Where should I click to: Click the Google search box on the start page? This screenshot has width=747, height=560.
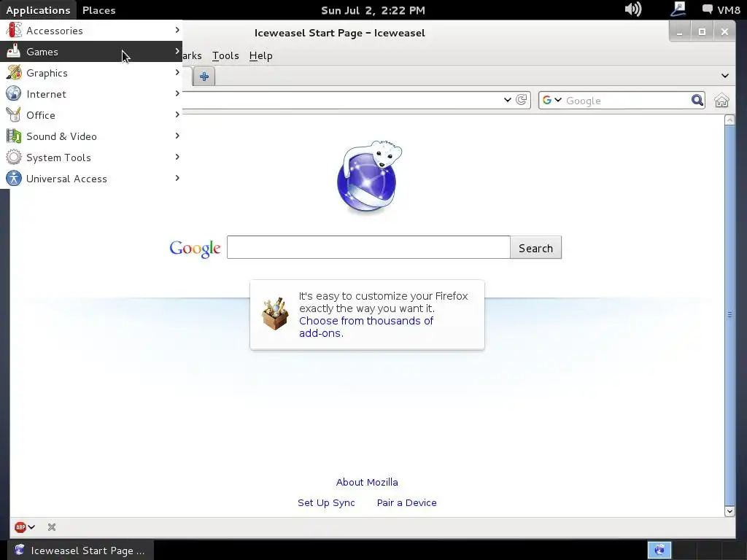(x=368, y=247)
